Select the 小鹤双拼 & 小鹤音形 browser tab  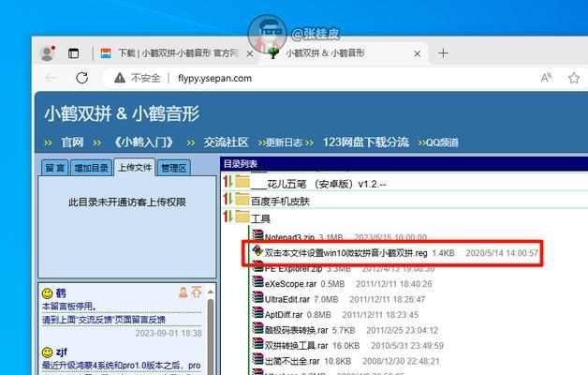click(x=344, y=53)
